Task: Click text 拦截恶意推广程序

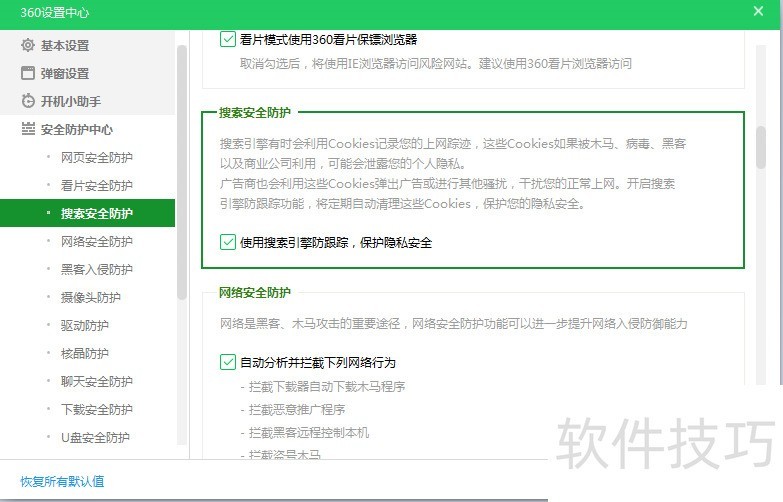Action: coord(297,410)
